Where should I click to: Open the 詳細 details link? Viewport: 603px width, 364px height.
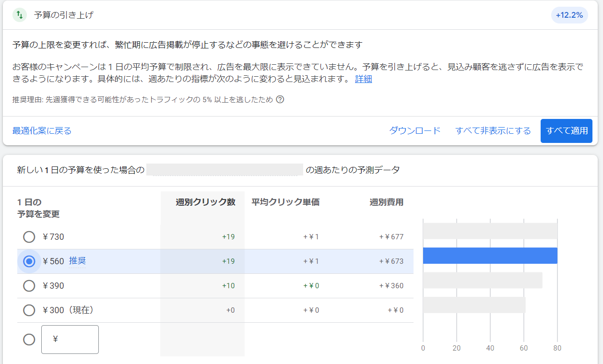tap(363, 79)
